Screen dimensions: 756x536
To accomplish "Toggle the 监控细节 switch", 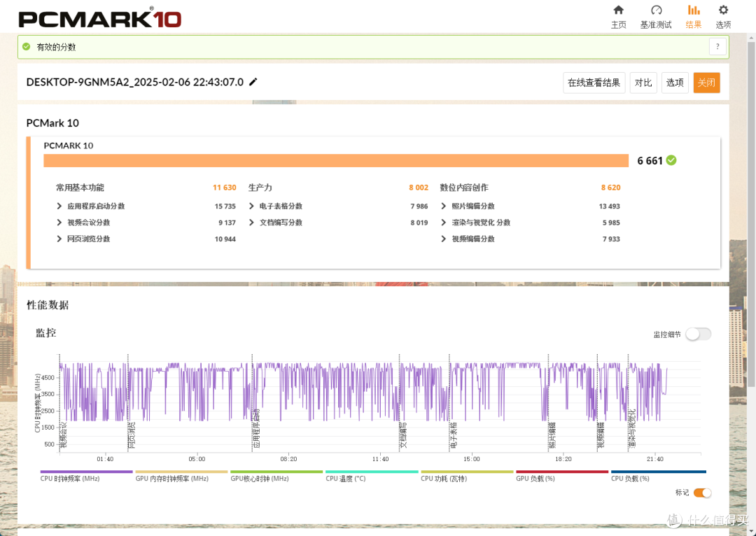I will coord(699,334).
